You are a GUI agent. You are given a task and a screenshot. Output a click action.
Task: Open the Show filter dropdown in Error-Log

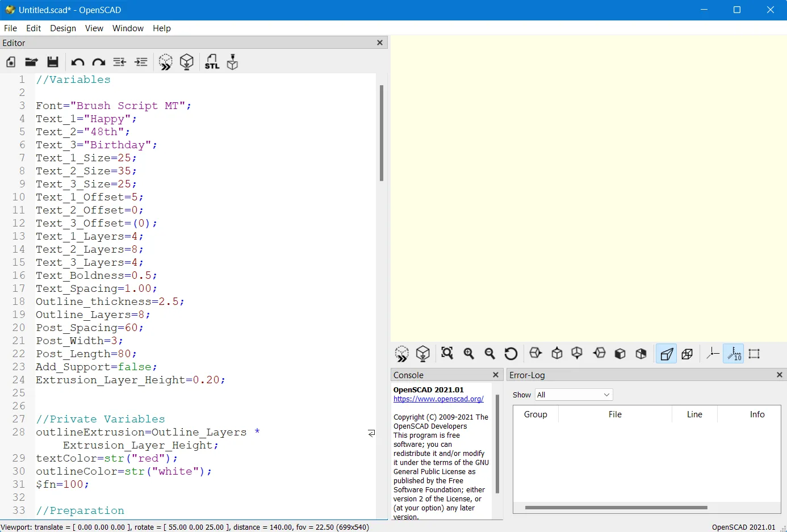click(x=573, y=395)
